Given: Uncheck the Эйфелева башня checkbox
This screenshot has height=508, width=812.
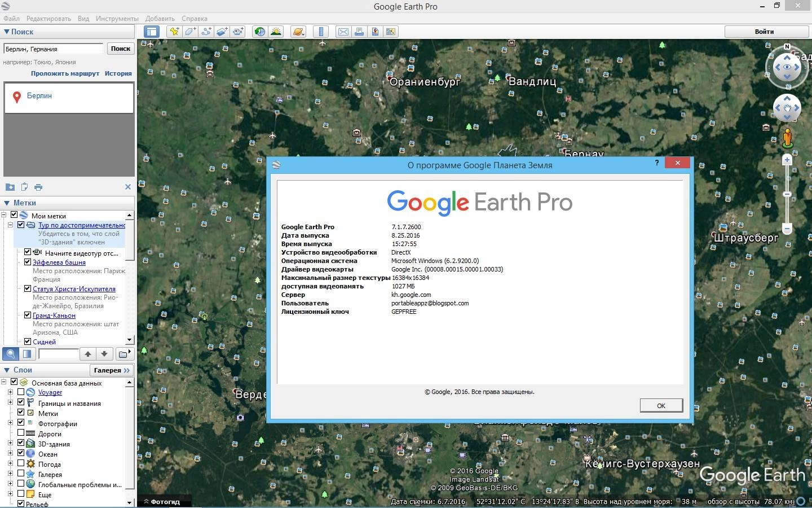Looking at the screenshot, I should 28,262.
